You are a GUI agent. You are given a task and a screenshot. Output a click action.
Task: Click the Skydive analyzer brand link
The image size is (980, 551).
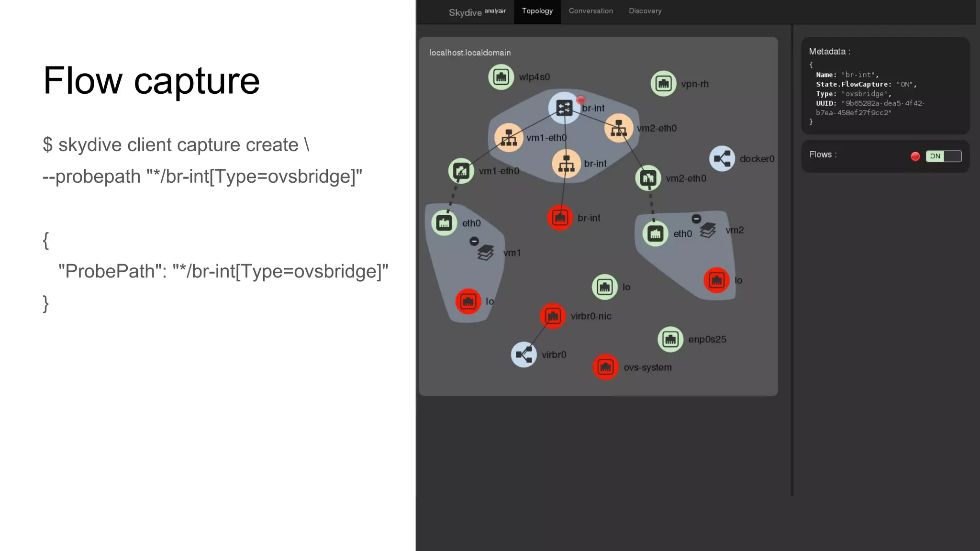coord(477,12)
